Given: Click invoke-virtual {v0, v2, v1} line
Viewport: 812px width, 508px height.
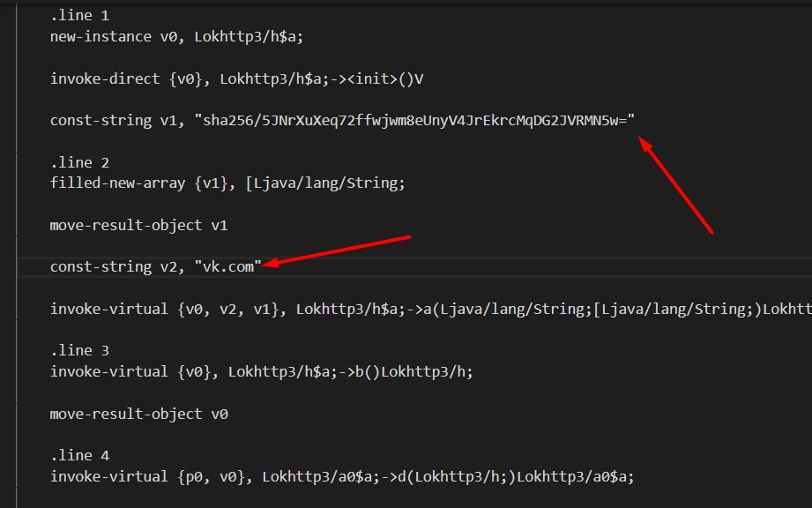Looking at the screenshot, I should [x=431, y=310].
